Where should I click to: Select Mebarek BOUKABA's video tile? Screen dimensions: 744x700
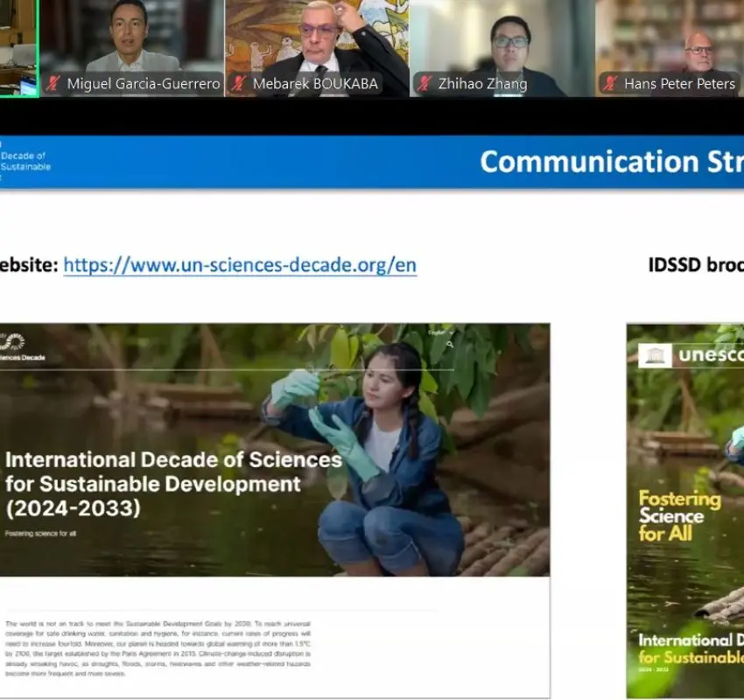coord(317,48)
